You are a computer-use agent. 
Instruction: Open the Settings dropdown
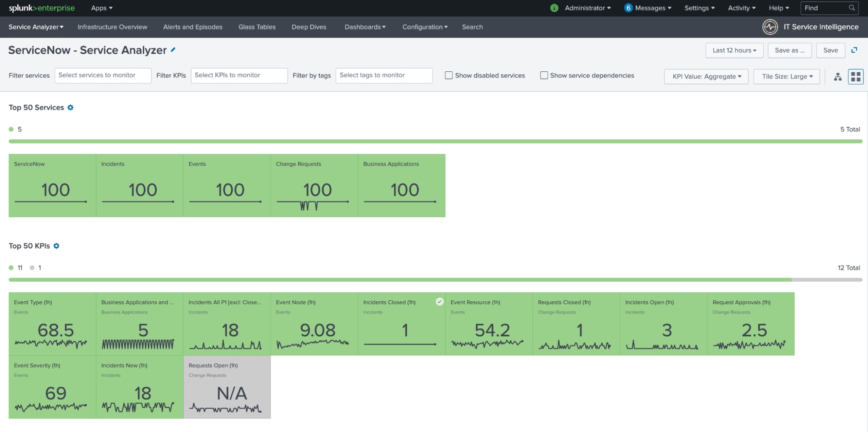point(700,8)
